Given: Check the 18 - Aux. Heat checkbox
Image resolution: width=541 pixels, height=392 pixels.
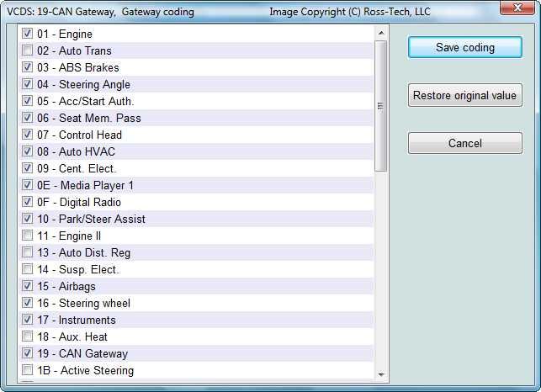Looking at the screenshot, I should click(27, 336).
